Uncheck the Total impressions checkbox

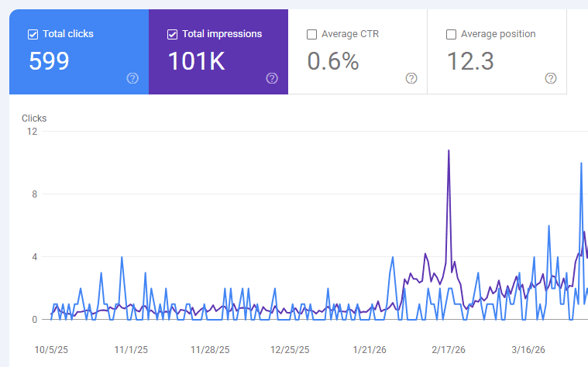(x=172, y=35)
